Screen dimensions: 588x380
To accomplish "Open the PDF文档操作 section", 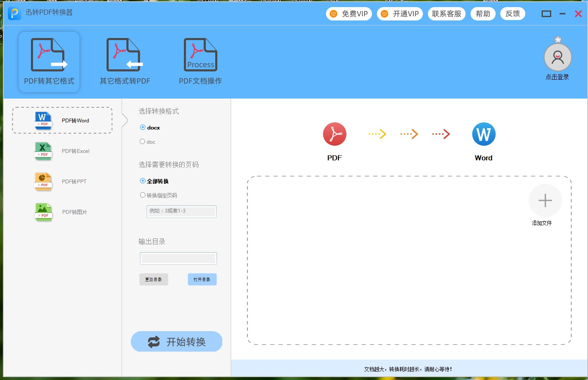I will click(200, 62).
